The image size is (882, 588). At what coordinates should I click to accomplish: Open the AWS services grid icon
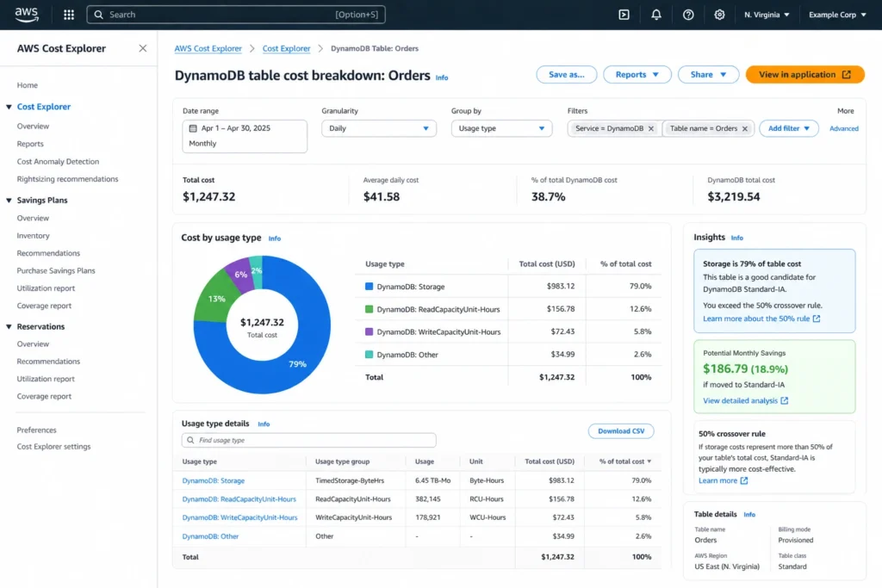[x=68, y=14]
